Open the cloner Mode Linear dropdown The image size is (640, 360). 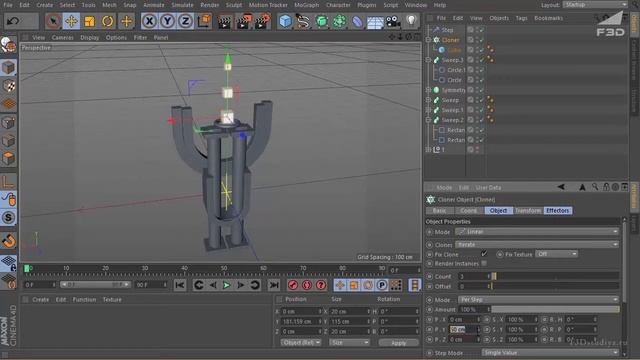(537, 232)
